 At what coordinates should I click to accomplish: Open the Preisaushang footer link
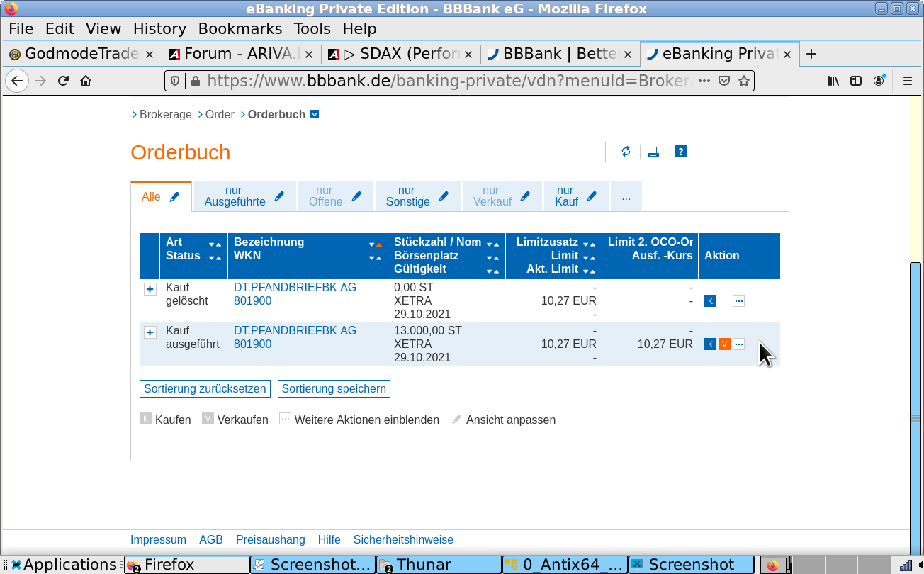point(271,540)
